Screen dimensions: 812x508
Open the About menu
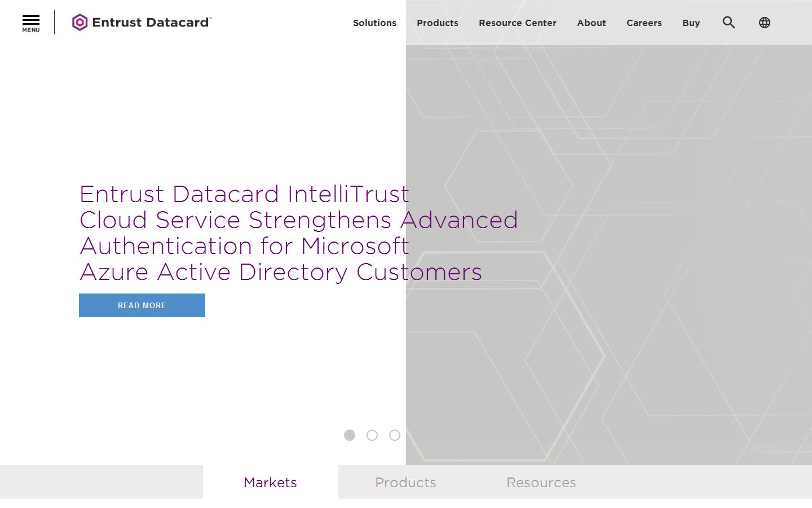(x=591, y=23)
